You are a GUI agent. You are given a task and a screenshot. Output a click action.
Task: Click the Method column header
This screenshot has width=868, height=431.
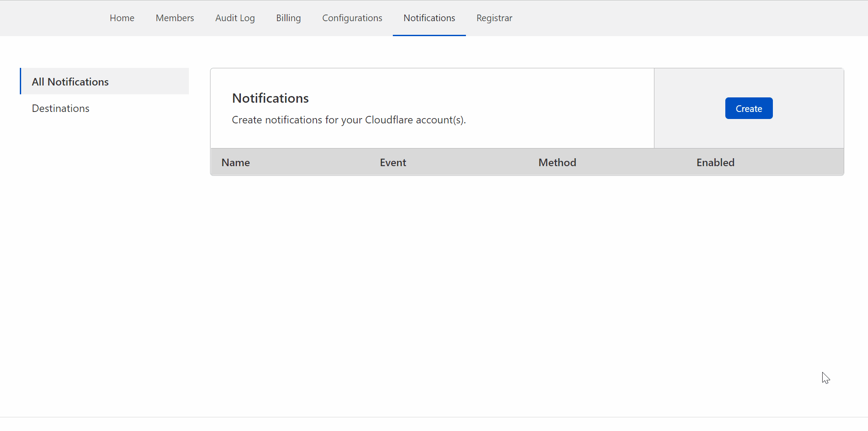point(557,163)
